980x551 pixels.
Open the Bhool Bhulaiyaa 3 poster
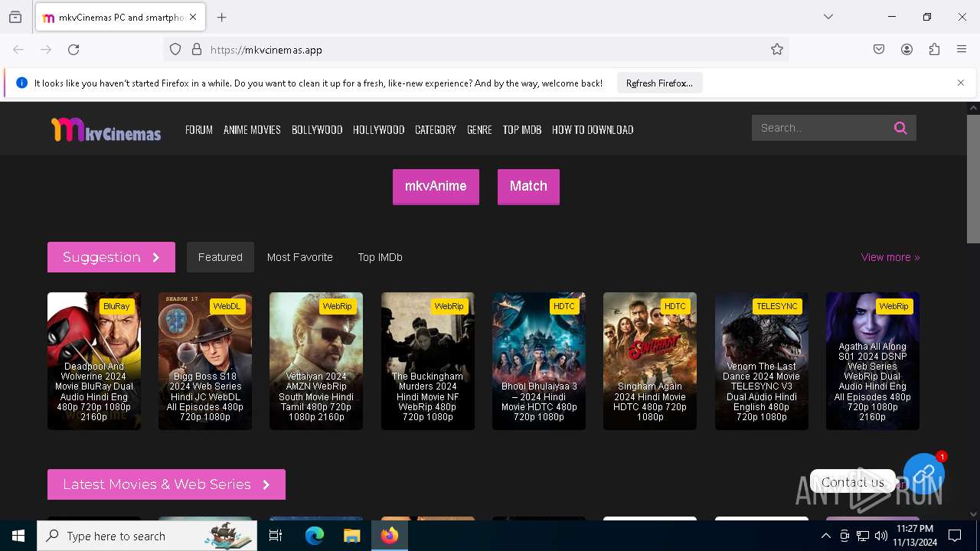point(539,361)
